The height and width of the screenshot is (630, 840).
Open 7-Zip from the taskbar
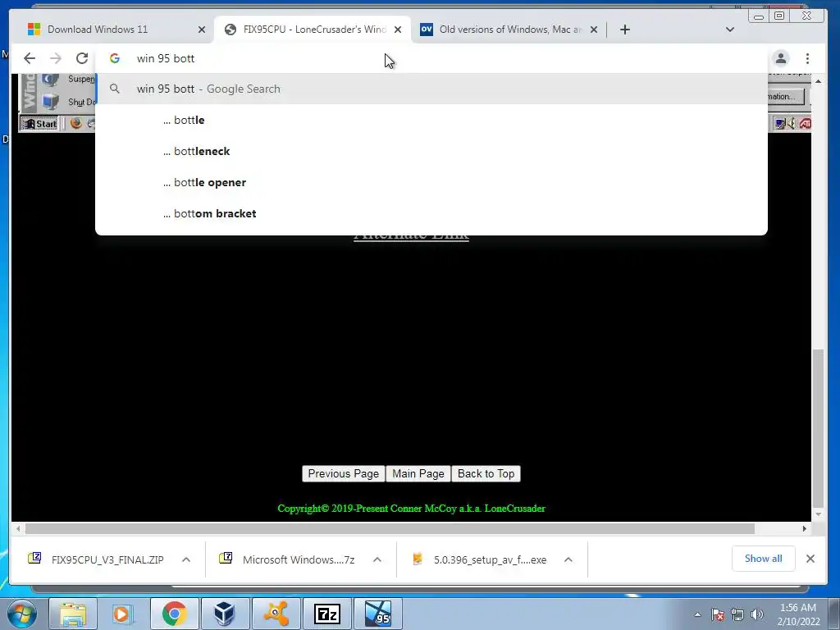[x=327, y=614]
